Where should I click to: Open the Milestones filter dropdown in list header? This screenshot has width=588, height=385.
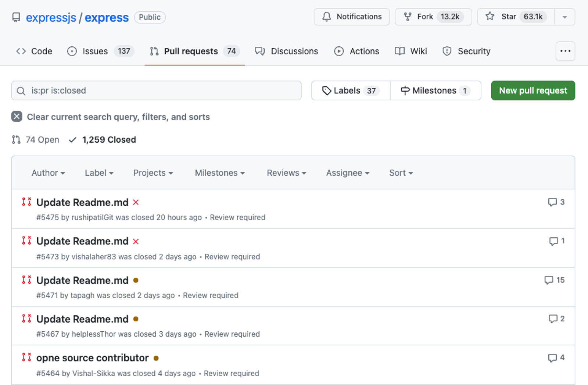click(x=220, y=173)
